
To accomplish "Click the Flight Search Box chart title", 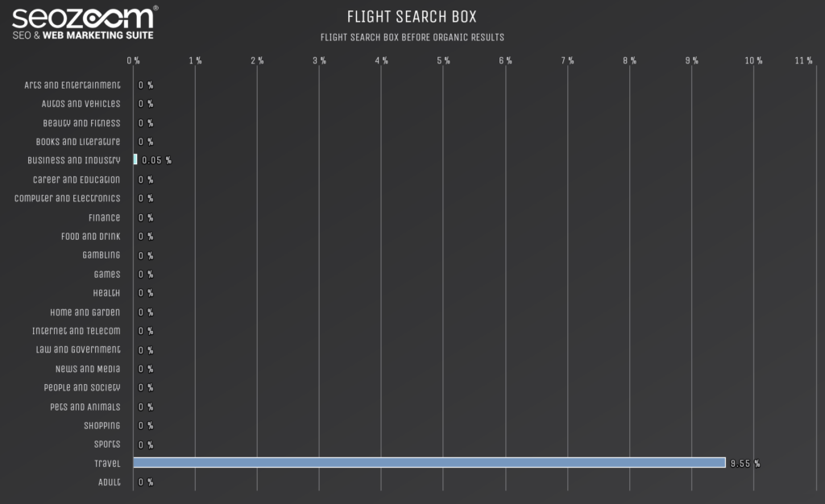I will tap(412, 17).
